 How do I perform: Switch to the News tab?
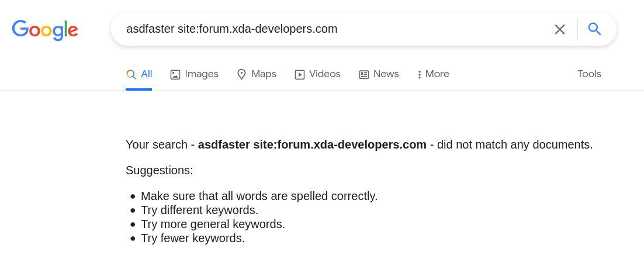click(379, 74)
